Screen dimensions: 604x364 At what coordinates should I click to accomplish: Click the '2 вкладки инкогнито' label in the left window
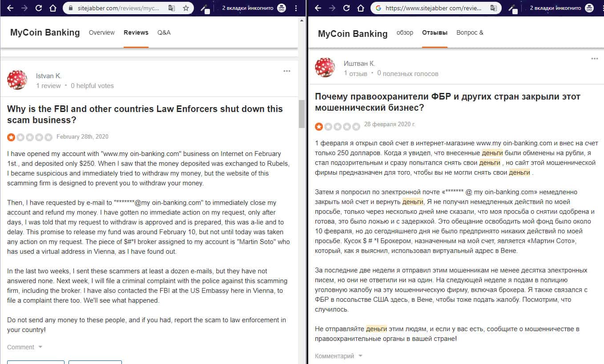pyautogui.click(x=248, y=8)
